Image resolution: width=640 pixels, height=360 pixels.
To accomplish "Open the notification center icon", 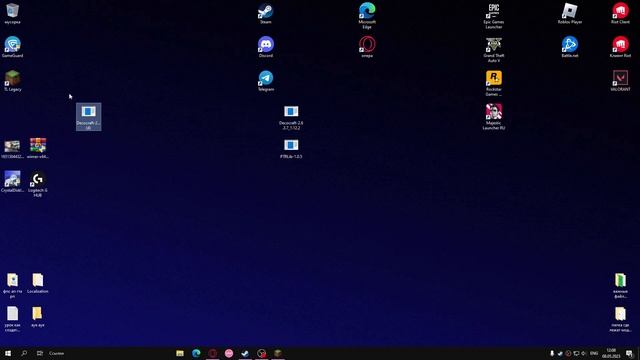I will (x=629, y=353).
